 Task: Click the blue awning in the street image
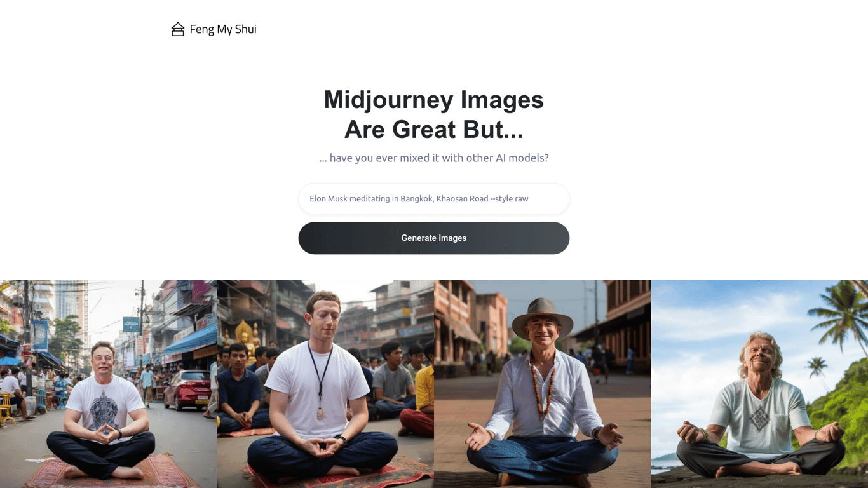pyautogui.click(x=191, y=341)
